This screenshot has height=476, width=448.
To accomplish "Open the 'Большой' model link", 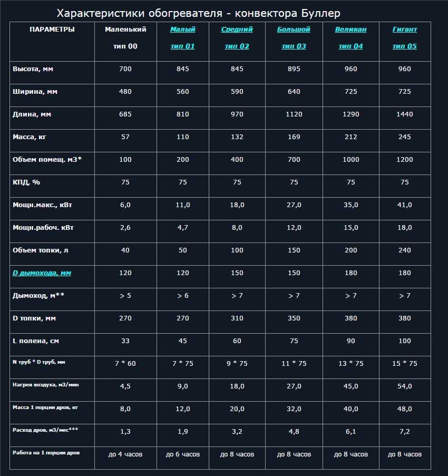I will click(294, 30).
